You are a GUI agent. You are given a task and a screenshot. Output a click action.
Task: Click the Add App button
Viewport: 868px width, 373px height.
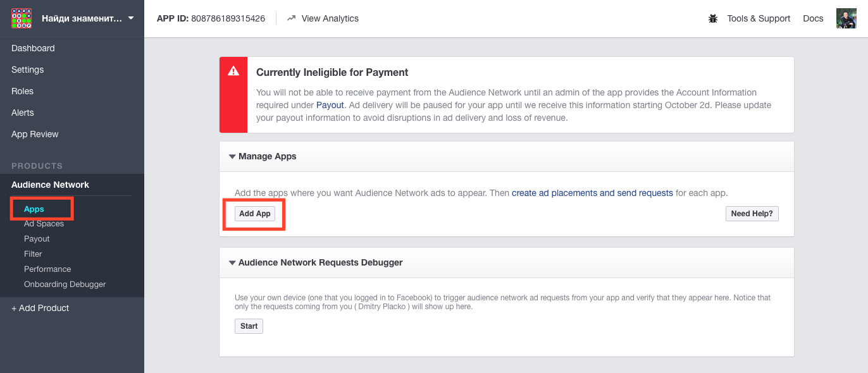pyautogui.click(x=255, y=214)
